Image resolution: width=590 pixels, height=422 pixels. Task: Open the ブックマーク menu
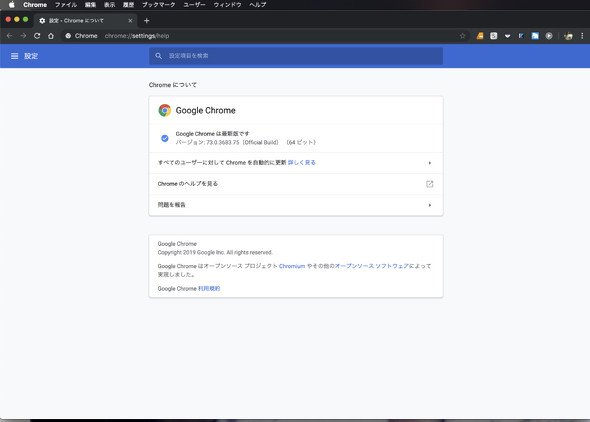159,5
